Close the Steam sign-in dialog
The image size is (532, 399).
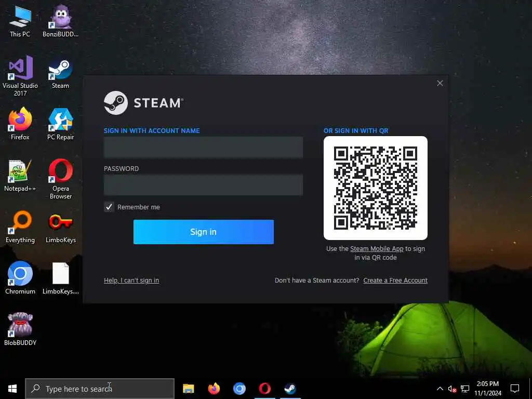[440, 83]
